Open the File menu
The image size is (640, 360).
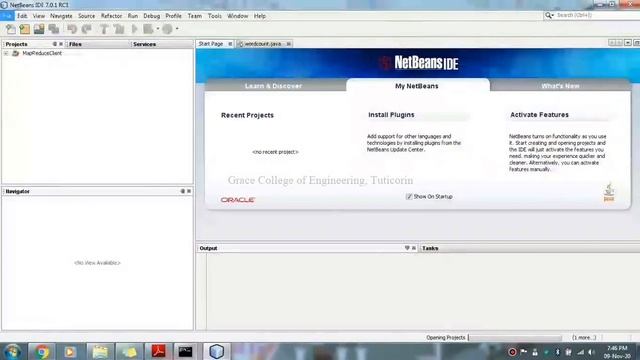click(x=7, y=16)
